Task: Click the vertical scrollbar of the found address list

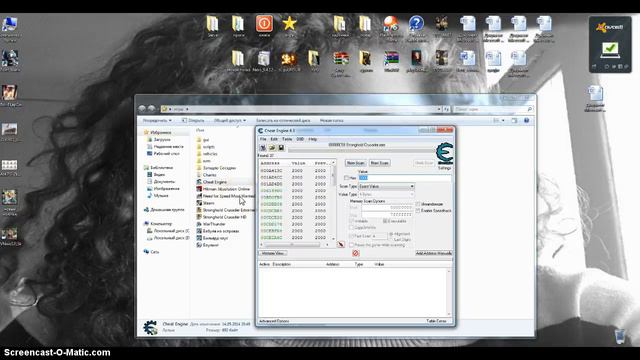Action: 333,200
